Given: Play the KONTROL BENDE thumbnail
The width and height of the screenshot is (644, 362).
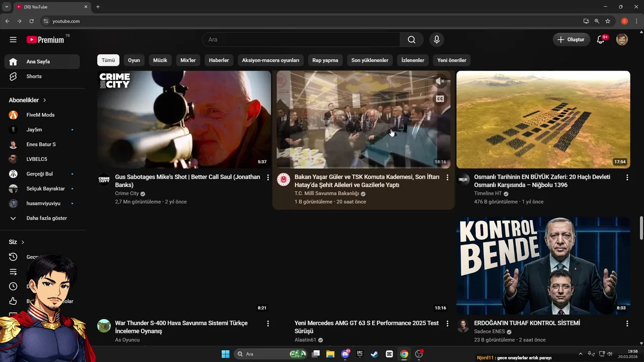Looking at the screenshot, I should coord(543,266).
